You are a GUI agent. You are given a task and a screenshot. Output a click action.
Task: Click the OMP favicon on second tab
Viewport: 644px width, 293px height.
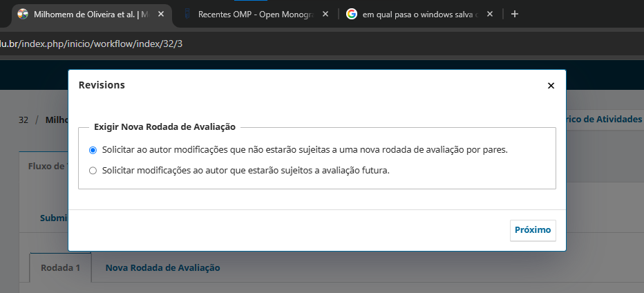pyautogui.click(x=188, y=14)
